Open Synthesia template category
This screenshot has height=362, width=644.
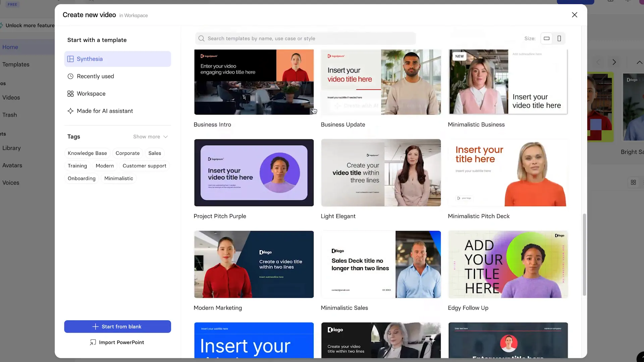118,59
